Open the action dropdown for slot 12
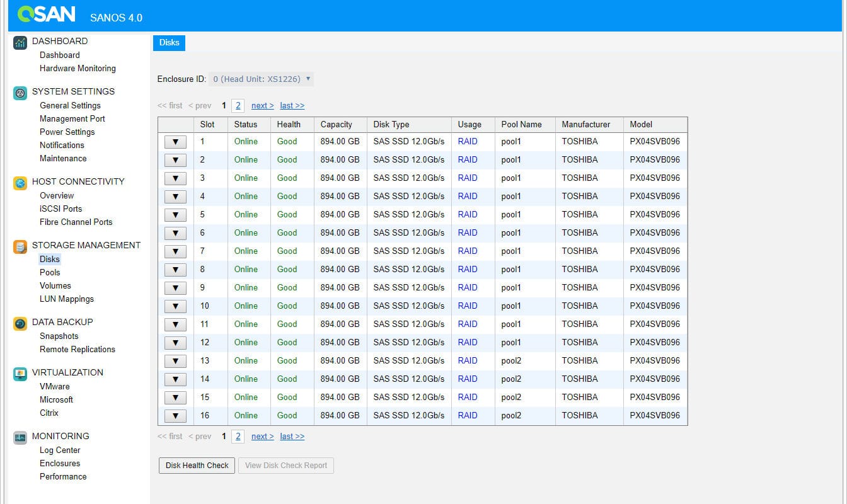The width and height of the screenshot is (847, 504). click(175, 343)
